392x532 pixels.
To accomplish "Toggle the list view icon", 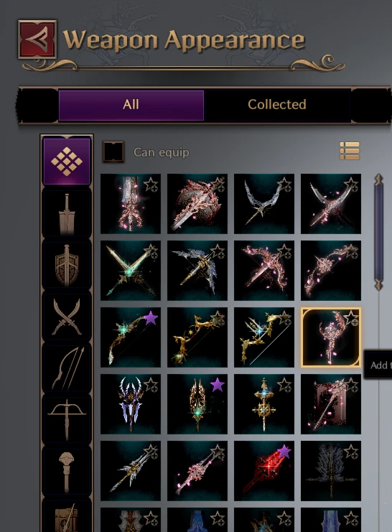I will 350,151.
